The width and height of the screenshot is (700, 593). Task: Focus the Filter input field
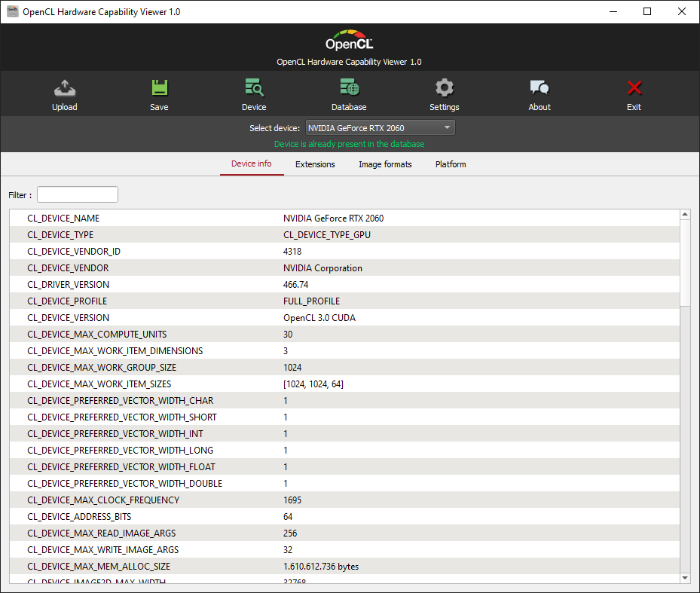click(78, 194)
